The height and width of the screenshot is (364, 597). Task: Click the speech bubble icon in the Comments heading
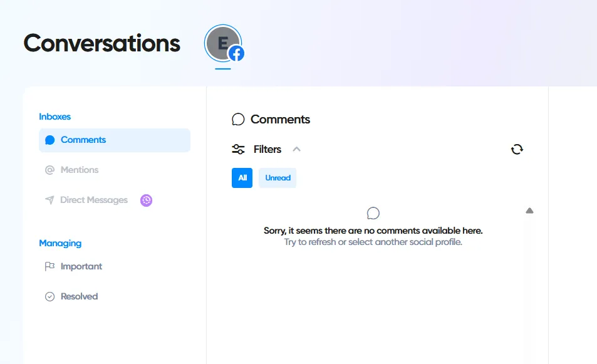[x=238, y=120]
